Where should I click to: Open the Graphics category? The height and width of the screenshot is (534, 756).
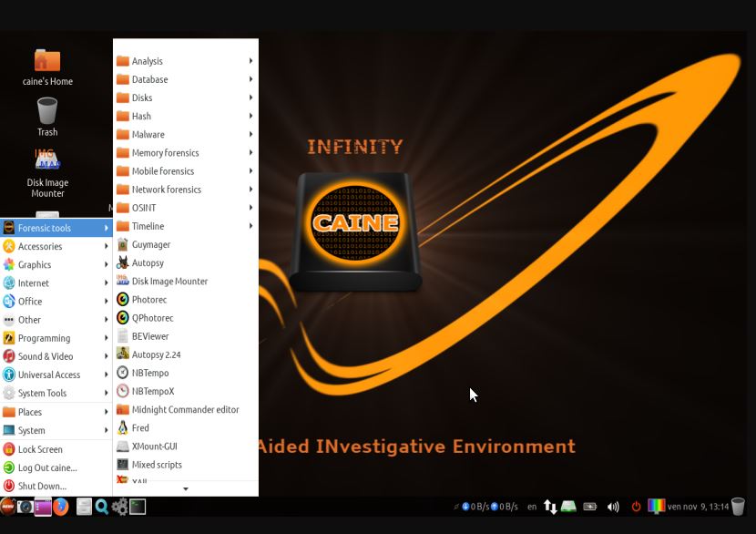click(x=56, y=264)
